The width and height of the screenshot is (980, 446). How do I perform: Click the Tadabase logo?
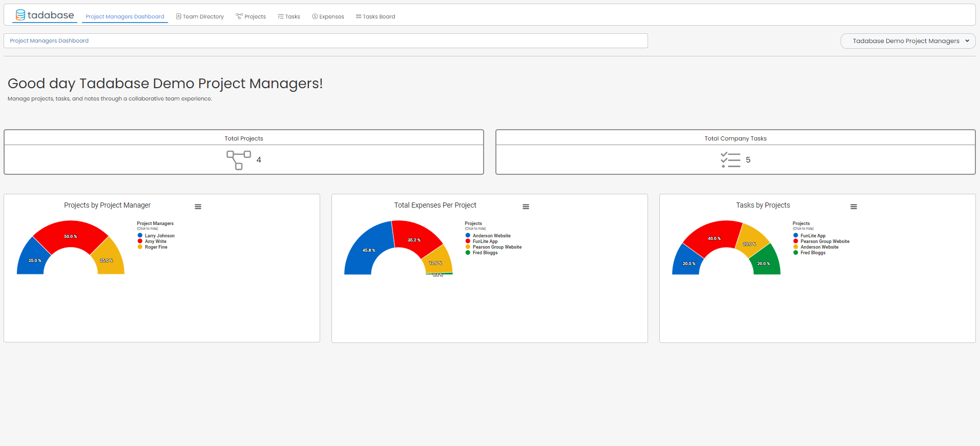pos(45,15)
